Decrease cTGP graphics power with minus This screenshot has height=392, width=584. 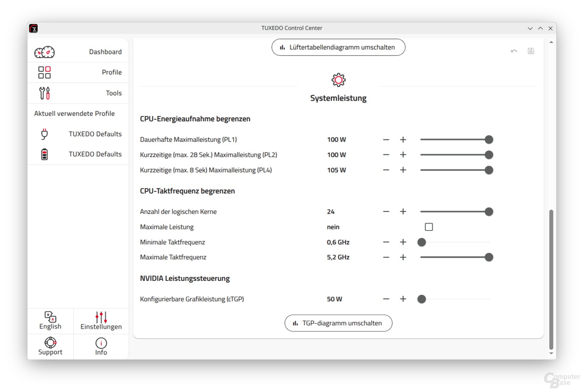386,299
